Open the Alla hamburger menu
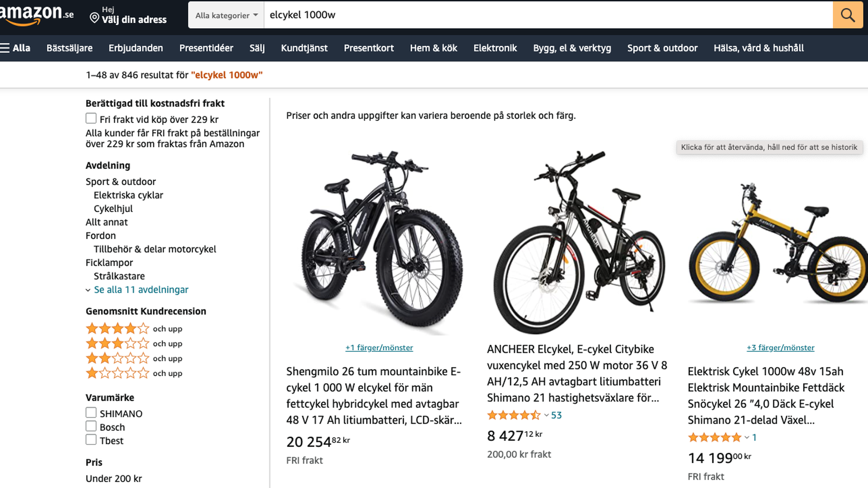The width and height of the screenshot is (868, 488). tap(16, 48)
